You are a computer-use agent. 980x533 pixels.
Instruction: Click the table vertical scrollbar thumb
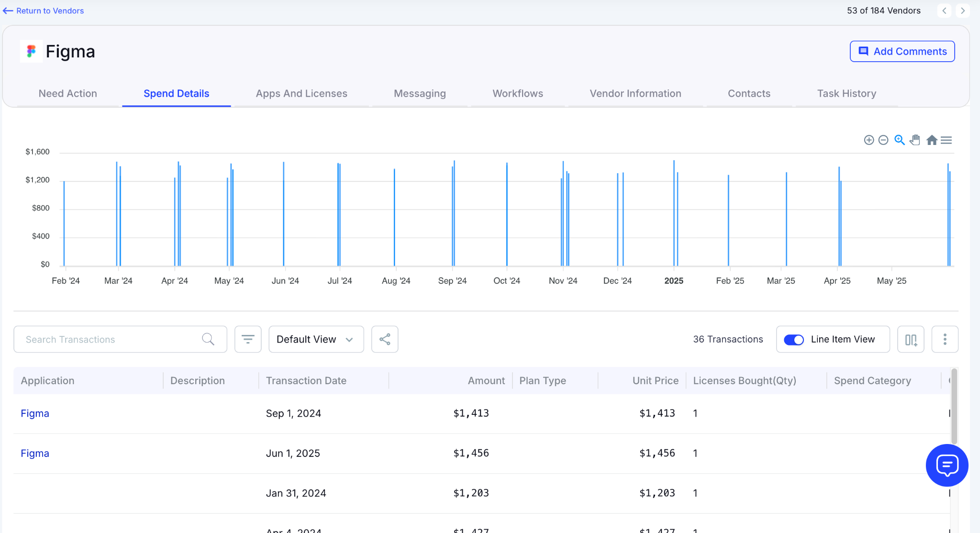coord(954,407)
